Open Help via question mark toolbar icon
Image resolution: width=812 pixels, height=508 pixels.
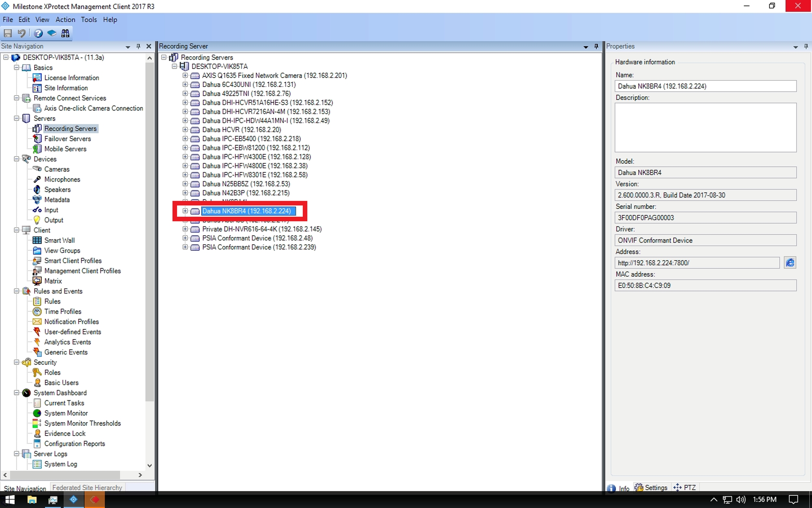click(38, 33)
